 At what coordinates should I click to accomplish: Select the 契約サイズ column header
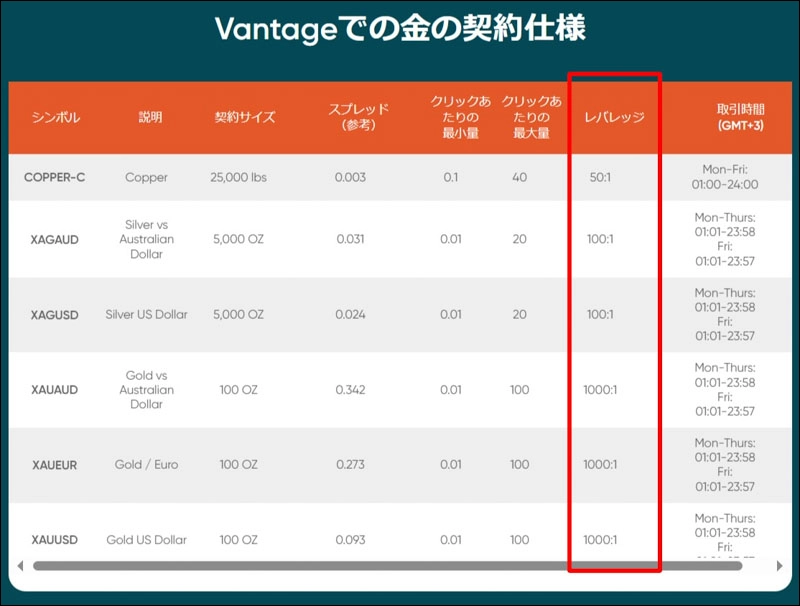(245, 118)
